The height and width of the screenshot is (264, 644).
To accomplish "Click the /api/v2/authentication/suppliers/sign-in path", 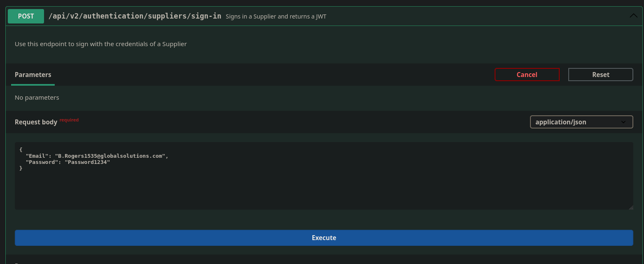I will pos(135,16).
